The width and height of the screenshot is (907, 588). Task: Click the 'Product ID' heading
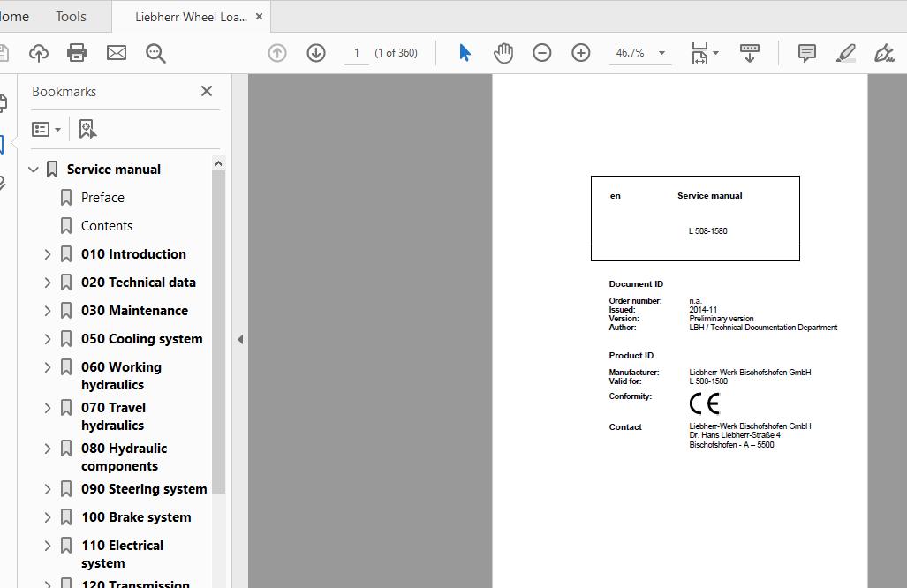click(631, 356)
